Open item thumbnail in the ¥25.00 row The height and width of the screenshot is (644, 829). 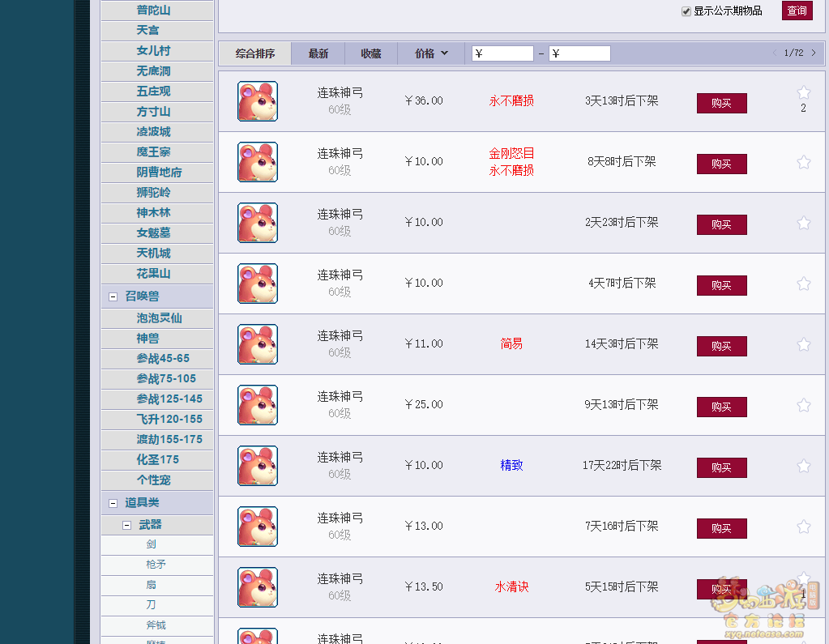pyautogui.click(x=258, y=405)
